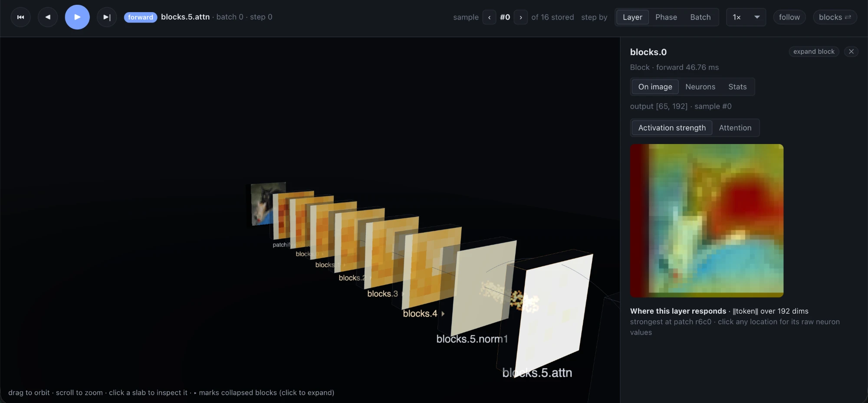Image resolution: width=868 pixels, height=403 pixels.
Task: Switch to the Attention view
Action: [x=735, y=128]
